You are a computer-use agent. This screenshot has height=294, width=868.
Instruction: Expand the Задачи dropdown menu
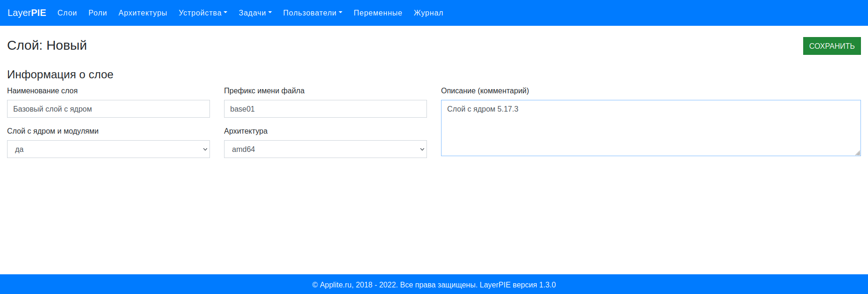[x=255, y=13]
